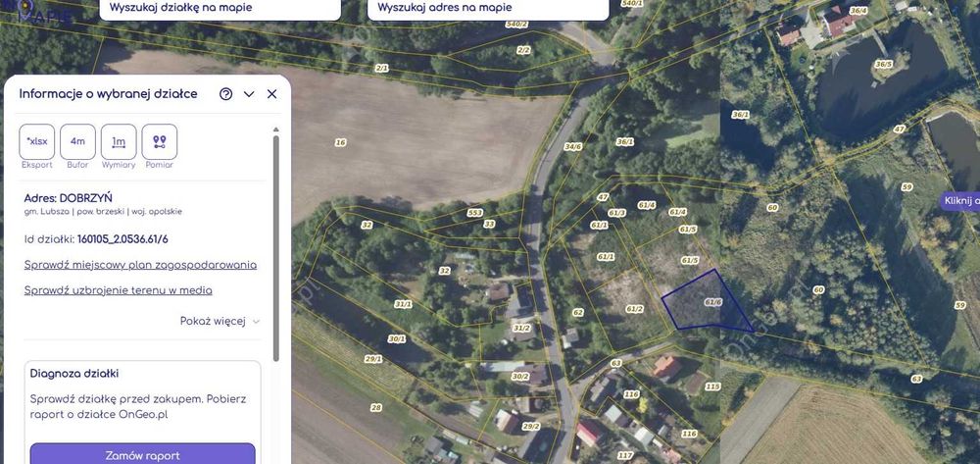Close the parcel information panel
The height and width of the screenshot is (464, 980).
(271, 94)
